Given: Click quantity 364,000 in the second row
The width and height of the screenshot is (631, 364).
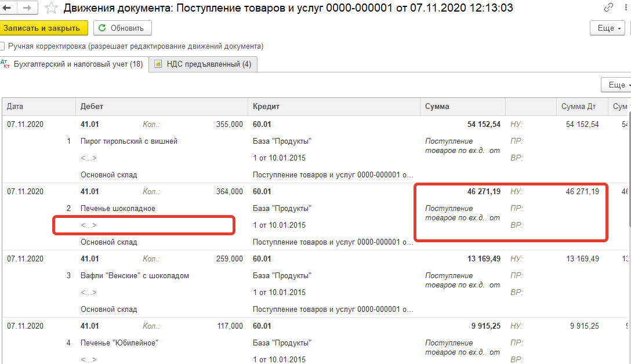Looking at the screenshot, I should pos(230,191).
